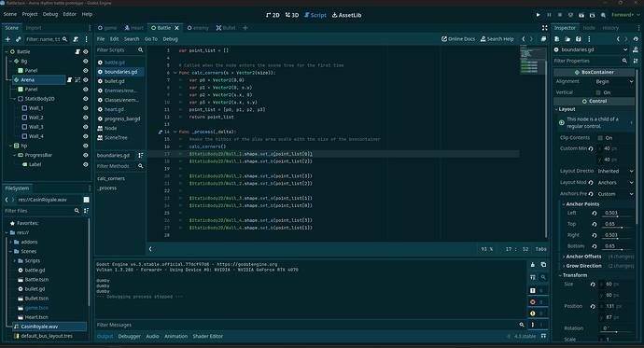Adjust the Anchor Right slider

click(618, 239)
